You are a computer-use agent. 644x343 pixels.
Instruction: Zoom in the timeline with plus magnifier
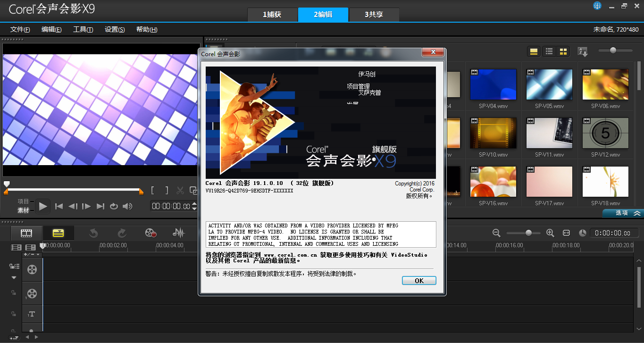pyautogui.click(x=550, y=233)
